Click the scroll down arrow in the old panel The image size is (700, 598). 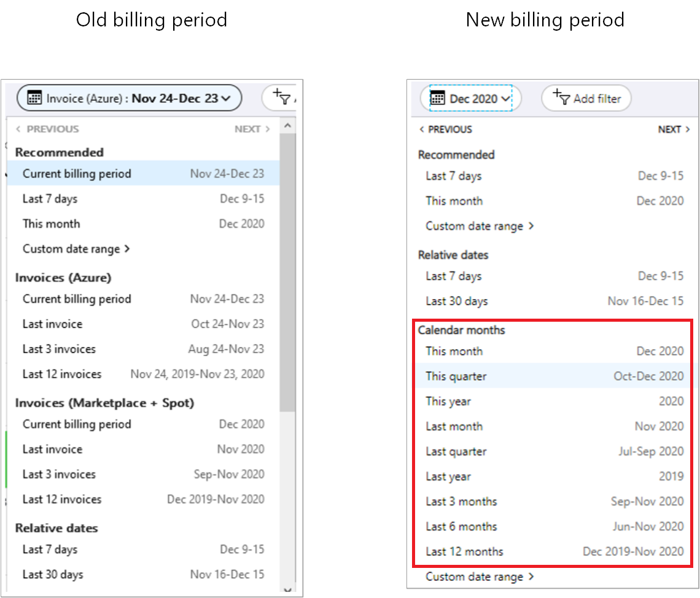[287, 589]
